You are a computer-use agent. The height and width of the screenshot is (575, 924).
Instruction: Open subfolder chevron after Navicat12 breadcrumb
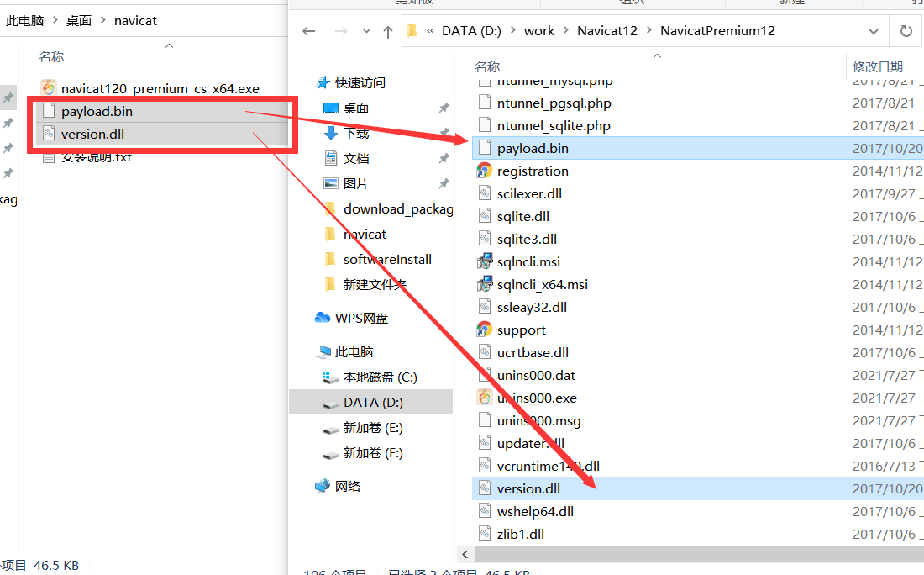648,30
